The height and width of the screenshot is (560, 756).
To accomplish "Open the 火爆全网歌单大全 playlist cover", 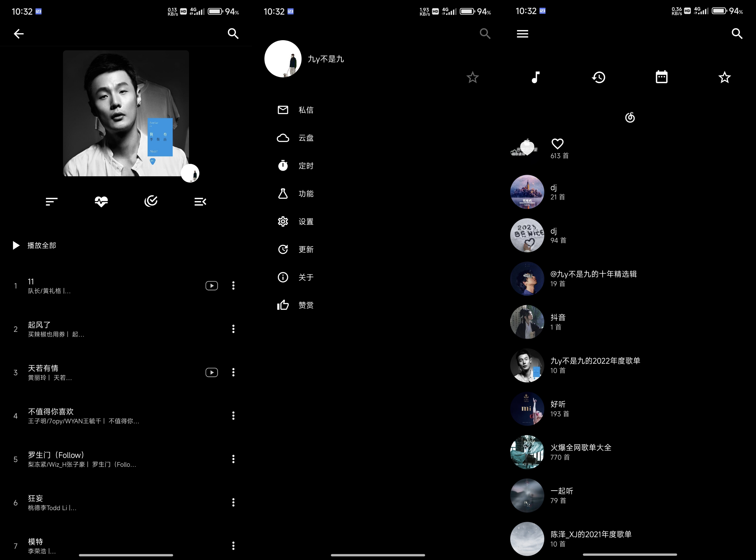I will (x=527, y=452).
